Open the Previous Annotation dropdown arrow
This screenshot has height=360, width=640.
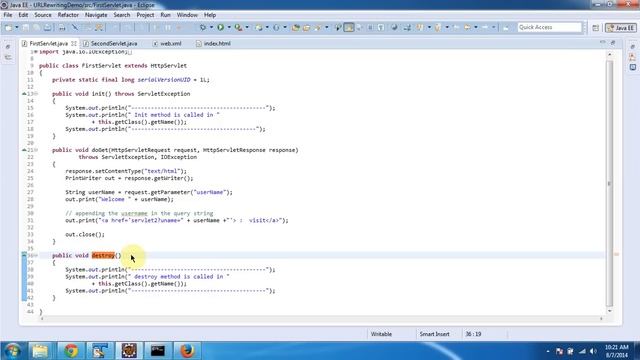447,27
